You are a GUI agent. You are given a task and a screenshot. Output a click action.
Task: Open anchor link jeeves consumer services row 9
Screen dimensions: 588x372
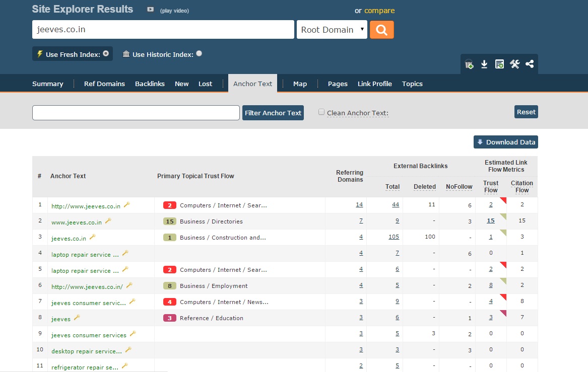point(89,335)
